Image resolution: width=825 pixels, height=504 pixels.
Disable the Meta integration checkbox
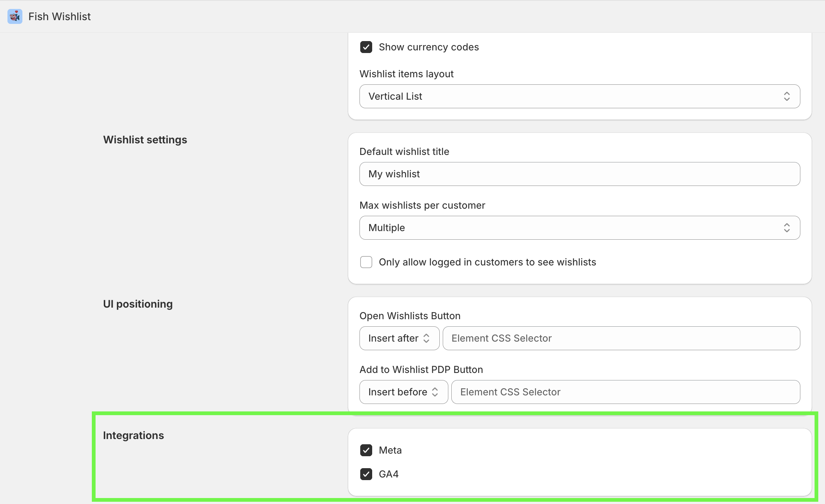[x=366, y=450]
